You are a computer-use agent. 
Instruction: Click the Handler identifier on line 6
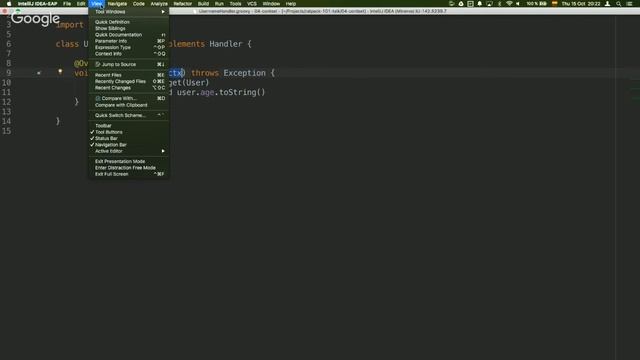(226, 44)
